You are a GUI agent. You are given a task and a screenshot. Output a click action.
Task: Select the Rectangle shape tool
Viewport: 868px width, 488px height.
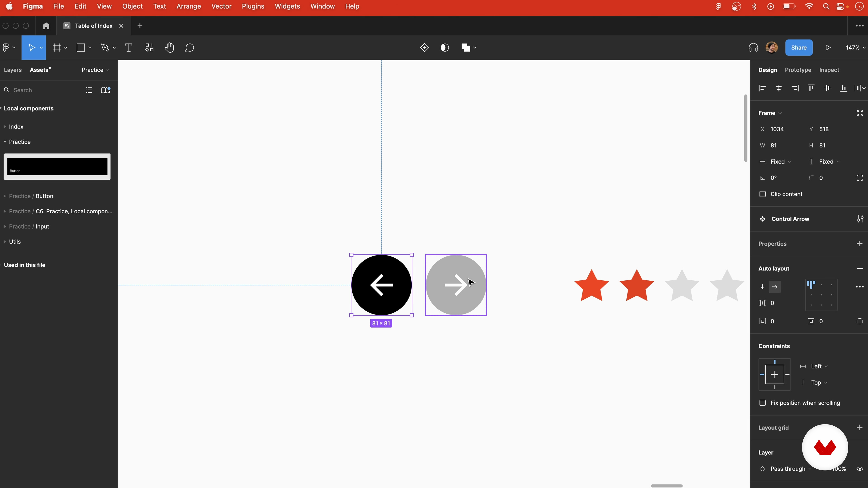tap(81, 47)
